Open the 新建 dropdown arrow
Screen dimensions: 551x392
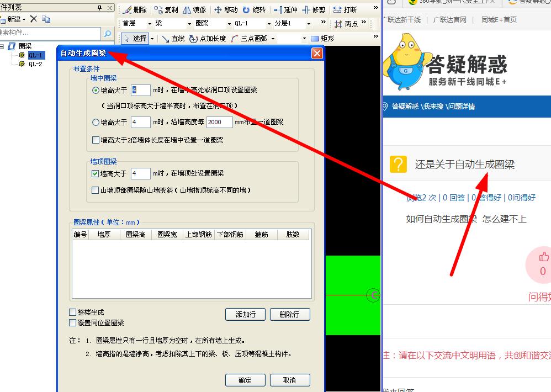(24, 19)
